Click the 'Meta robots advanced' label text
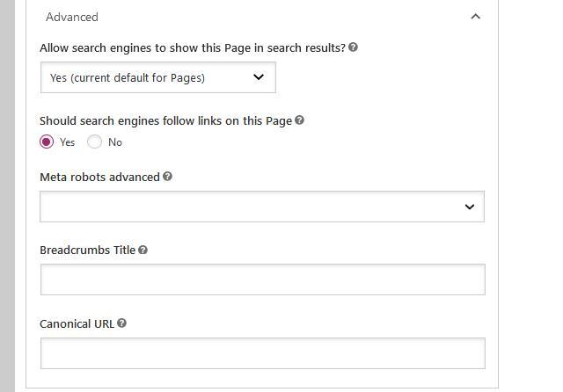This screenshot has width=563, height=392. click(x=99, y=177)
